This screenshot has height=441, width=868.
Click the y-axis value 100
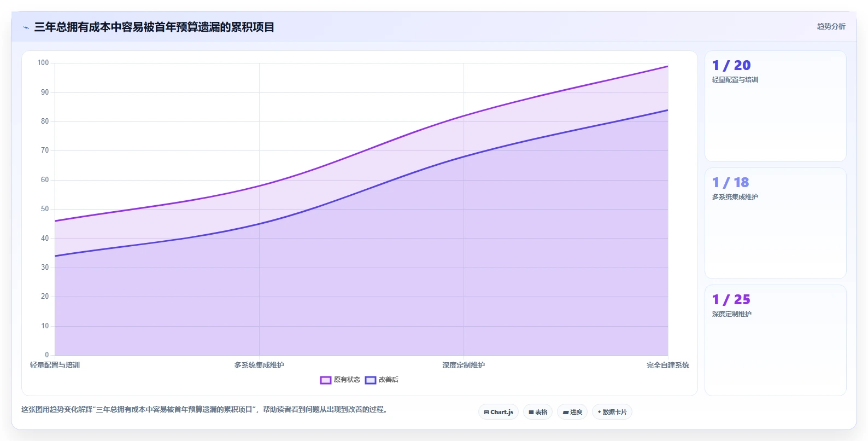click(43, 63)
